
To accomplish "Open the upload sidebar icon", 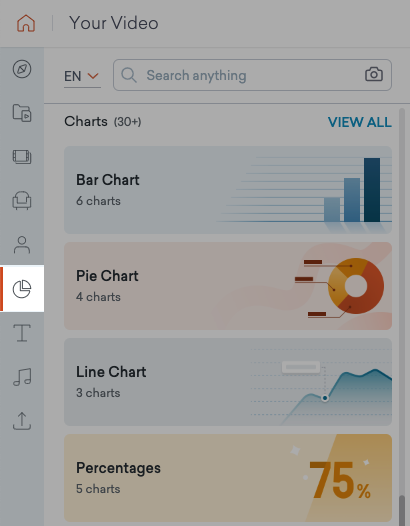I will [22, 421].
